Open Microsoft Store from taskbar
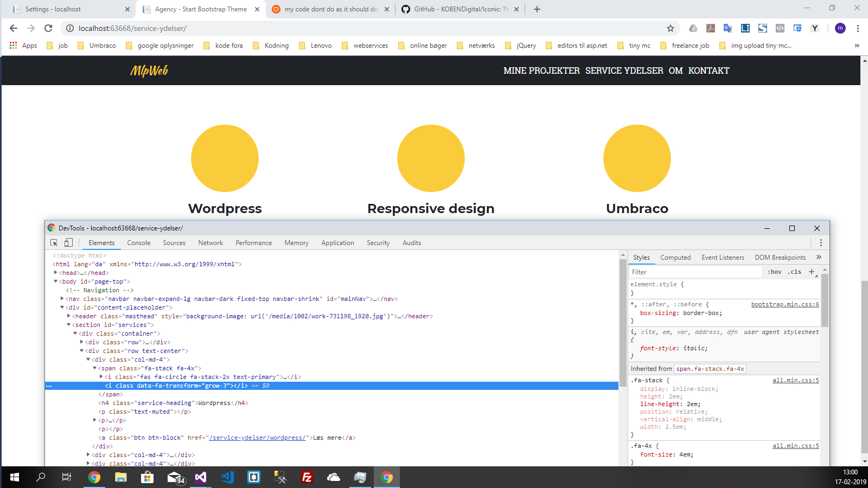Image resolution: width=868 pixels, height=488 pixels. pyautogui.click(x=147, y=477)
